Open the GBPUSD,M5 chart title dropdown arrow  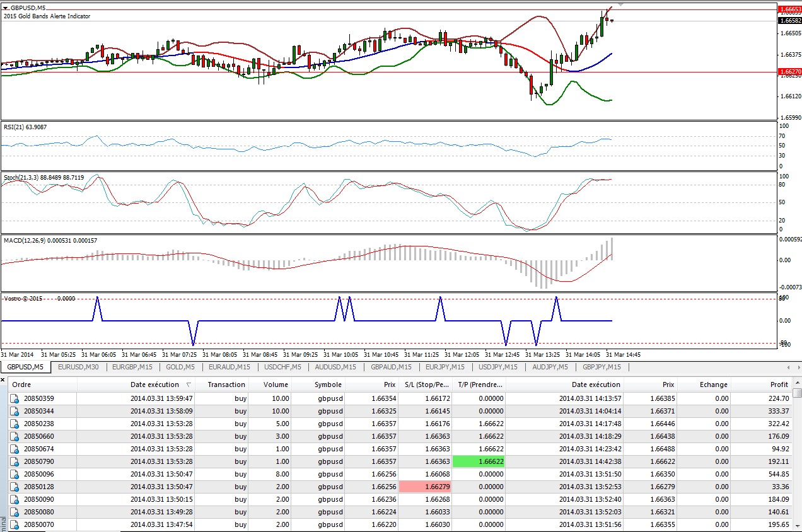click(x=6, y=8)
